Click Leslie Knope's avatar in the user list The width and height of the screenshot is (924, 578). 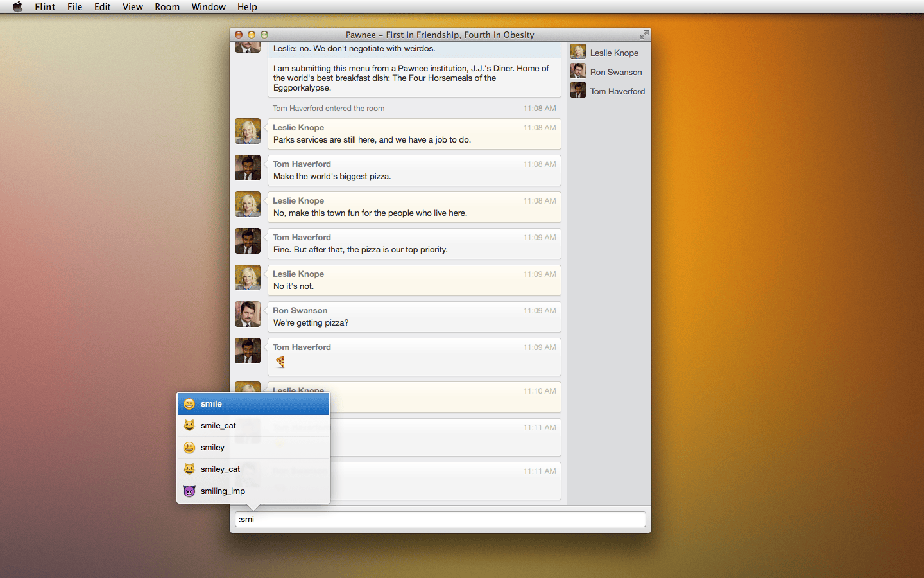click(578, 52)
